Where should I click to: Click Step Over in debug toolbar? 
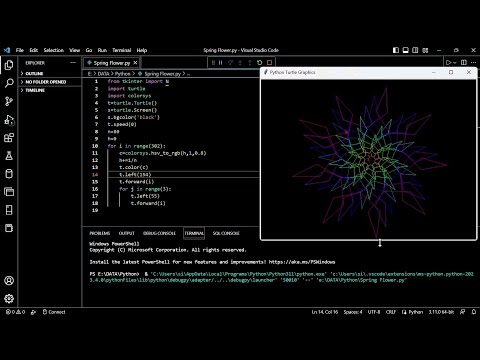pos(230,62)
